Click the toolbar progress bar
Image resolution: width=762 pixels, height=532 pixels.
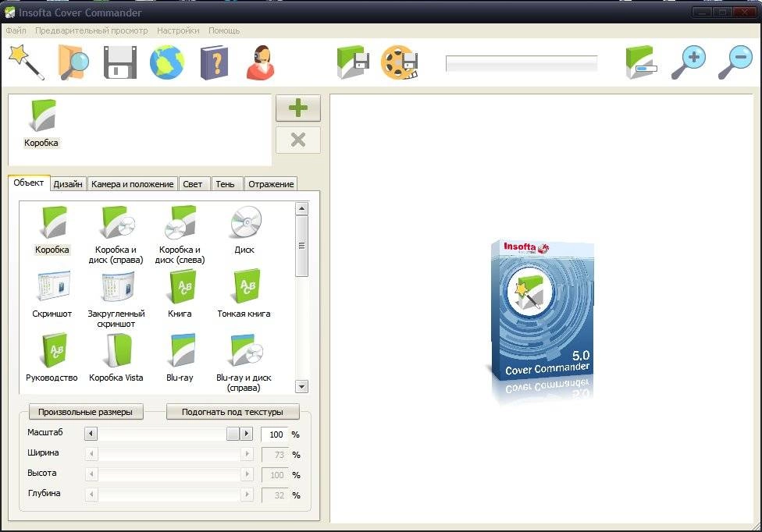522,63
